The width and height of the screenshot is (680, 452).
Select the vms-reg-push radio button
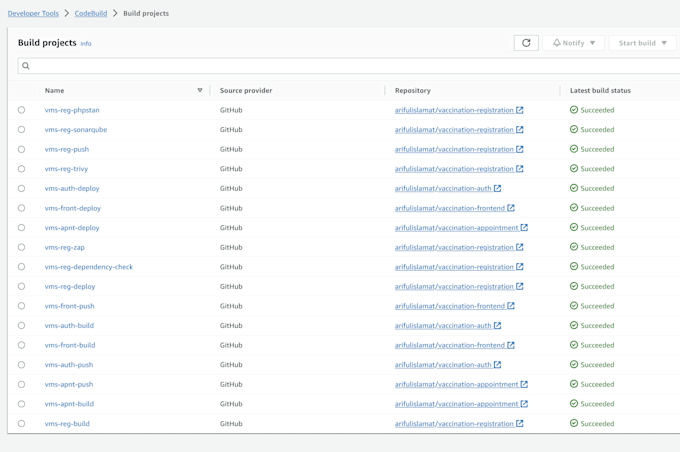pyautogui.click(x=21, y=149)
